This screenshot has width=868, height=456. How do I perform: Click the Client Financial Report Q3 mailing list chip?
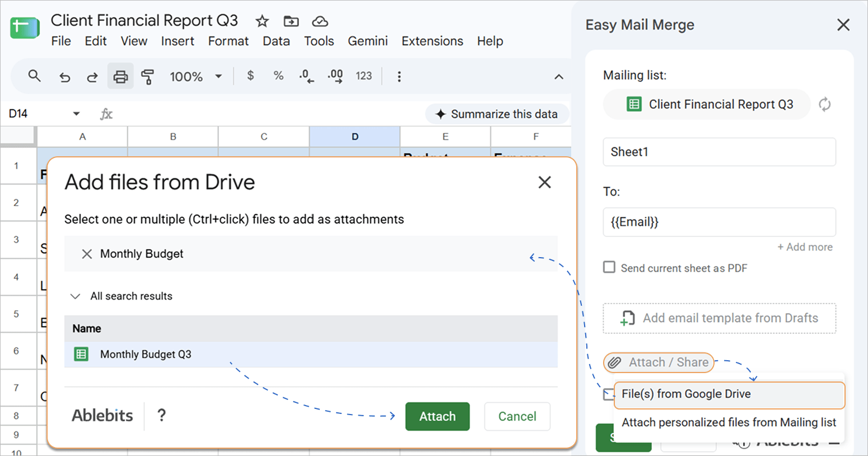707,104
